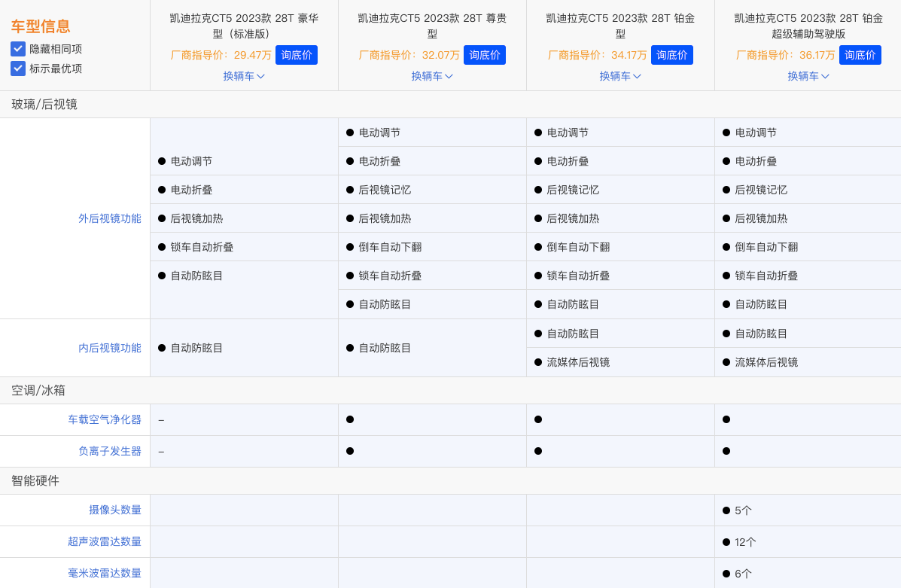Image resolution: width=901 pixels, height=588 pixels.
Task: Click the 厂商指导价 29.47万 price
Action: click(x=221, y=55)
